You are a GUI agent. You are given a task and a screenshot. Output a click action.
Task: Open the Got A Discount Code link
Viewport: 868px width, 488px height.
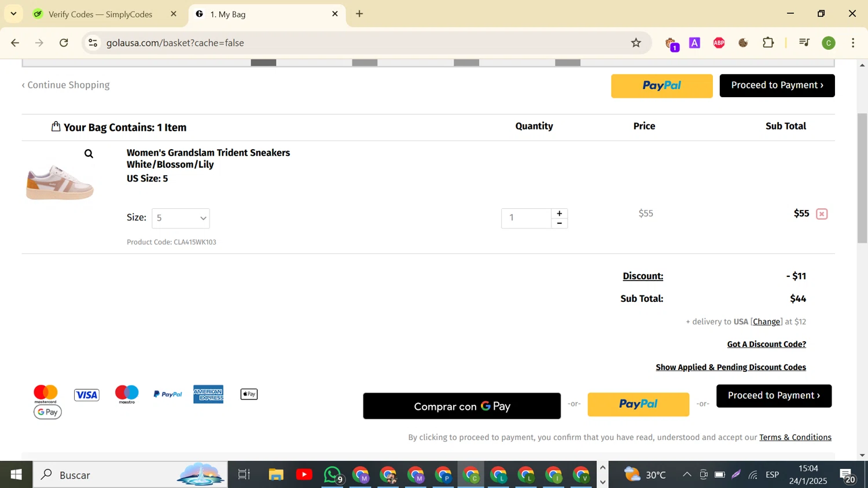pyautogui.click(x=766, y=344)
